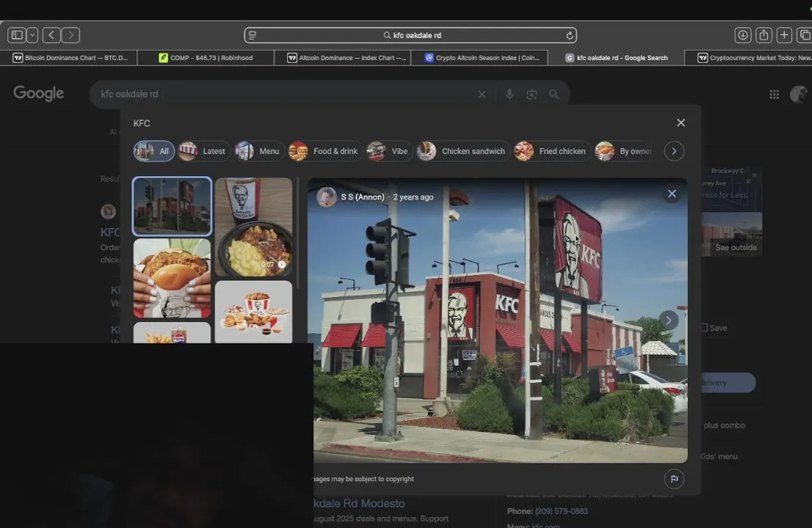The width and height of the screenshot is (812, 528).
Task: Show more filter chips with arrow
Action: tap(673, 151)
